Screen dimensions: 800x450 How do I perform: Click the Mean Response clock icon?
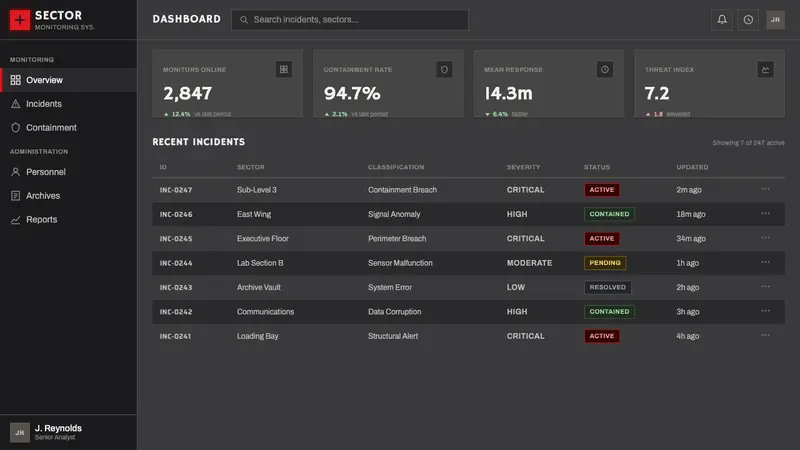coord(605,69)
